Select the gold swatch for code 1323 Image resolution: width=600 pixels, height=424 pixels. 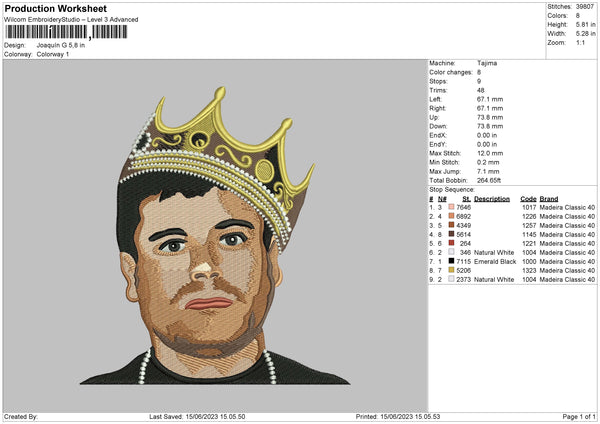[x=452, y=270]
